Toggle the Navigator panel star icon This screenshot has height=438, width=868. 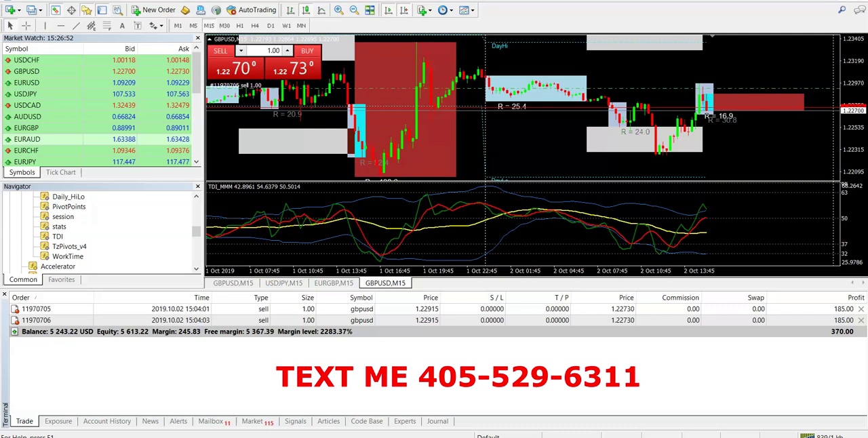click(x=87, y=10)
